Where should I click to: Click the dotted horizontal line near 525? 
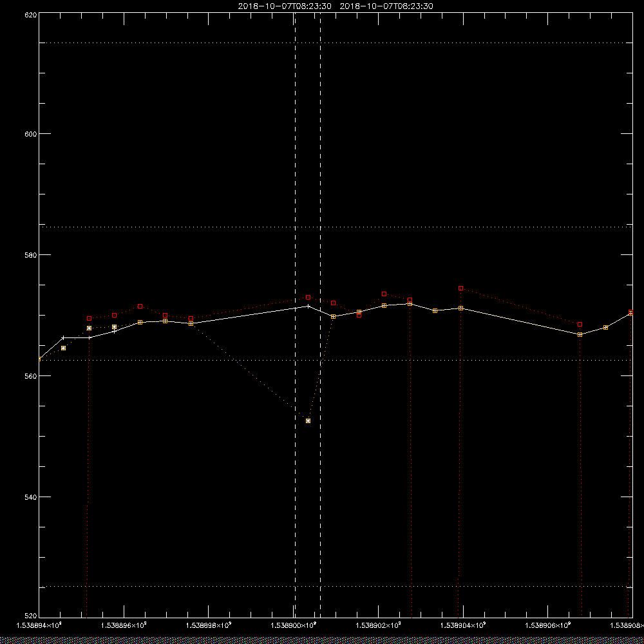point(336,587)
